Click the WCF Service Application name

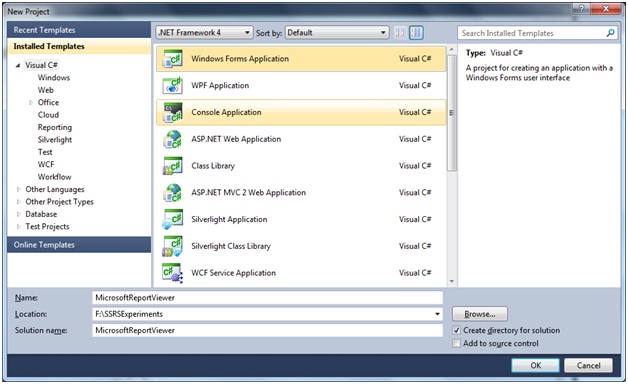[233, 273]
